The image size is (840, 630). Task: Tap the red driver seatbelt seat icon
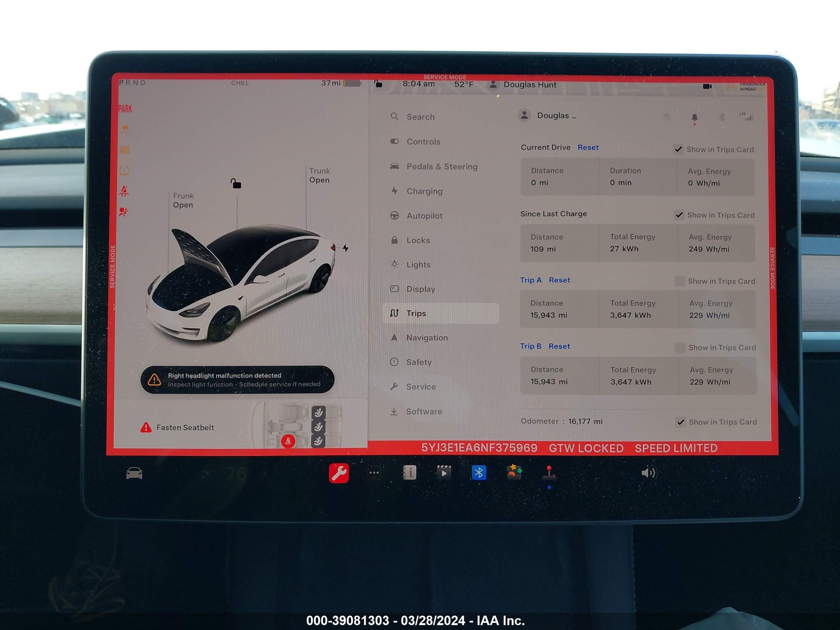pos(288,441)
